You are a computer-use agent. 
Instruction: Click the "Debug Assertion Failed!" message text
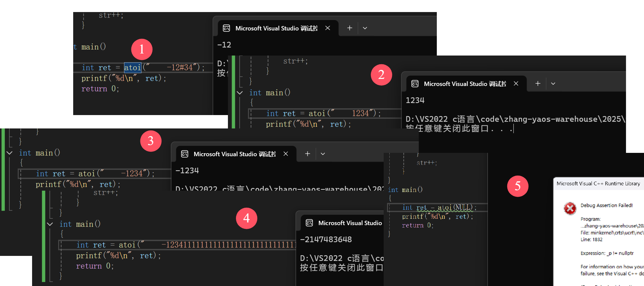(x=607, y=205)
